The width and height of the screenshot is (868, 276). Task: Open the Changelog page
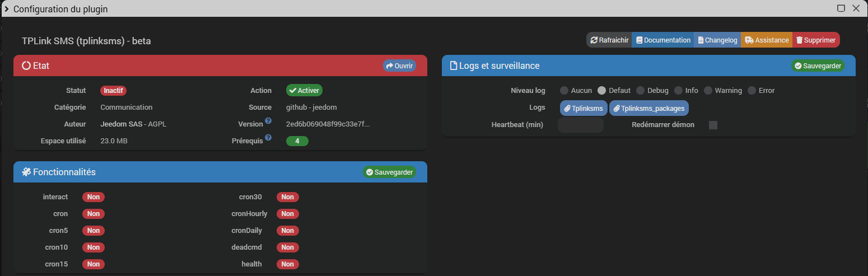pyautogui.click(x=717, y=40)
